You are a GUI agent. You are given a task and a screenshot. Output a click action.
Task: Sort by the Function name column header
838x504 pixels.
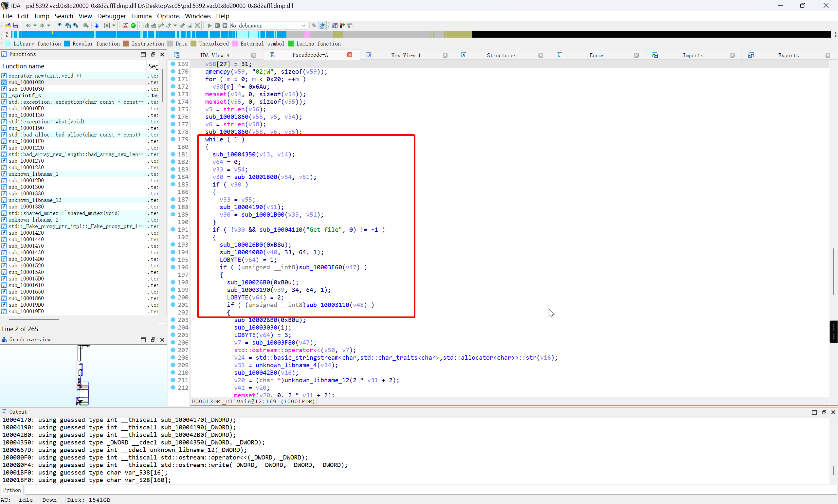click(x=73, y=66)
